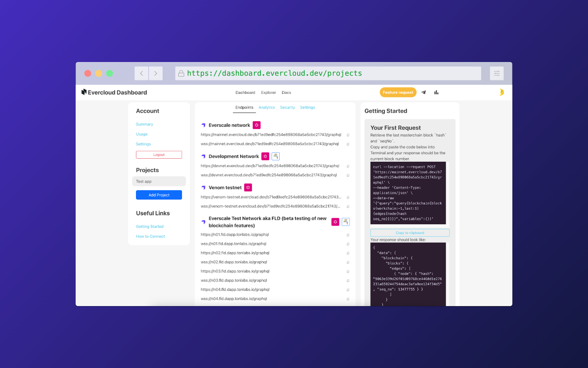Click the pink icon beside Development Network
This screenshot has height=368, width=588.
pos(265,156)
